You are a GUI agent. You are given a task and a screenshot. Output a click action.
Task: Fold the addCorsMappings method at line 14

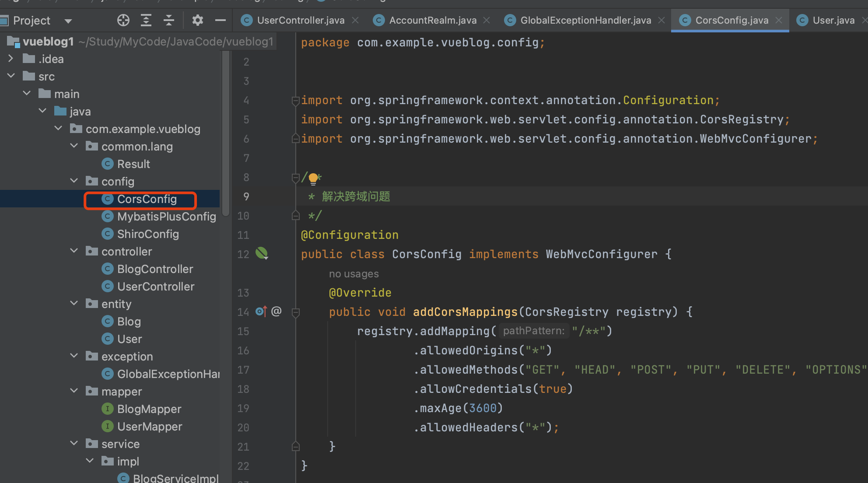(x=295, y=312)
